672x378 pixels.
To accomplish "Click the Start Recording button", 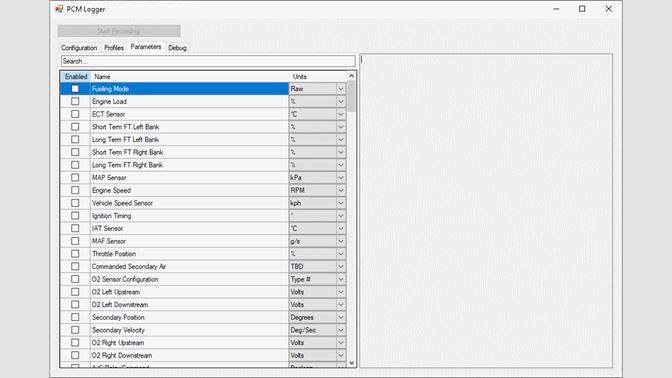I will click(x=119, y=31).
